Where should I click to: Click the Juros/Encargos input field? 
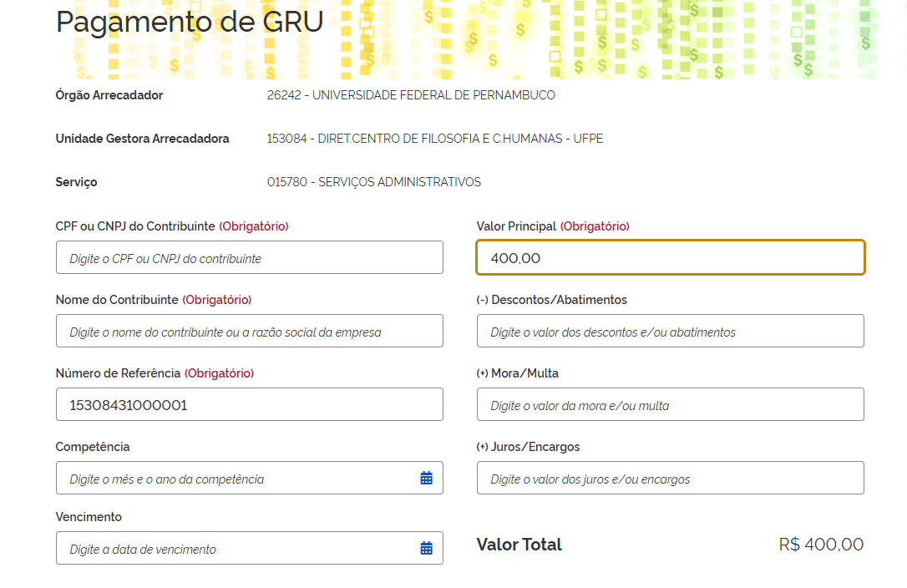(x=671, y=478)
